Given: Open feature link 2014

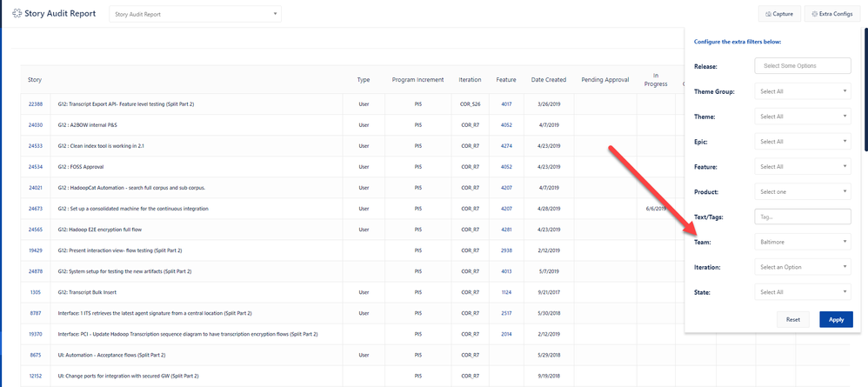Looking at the screenshot, I should [506, 335].
